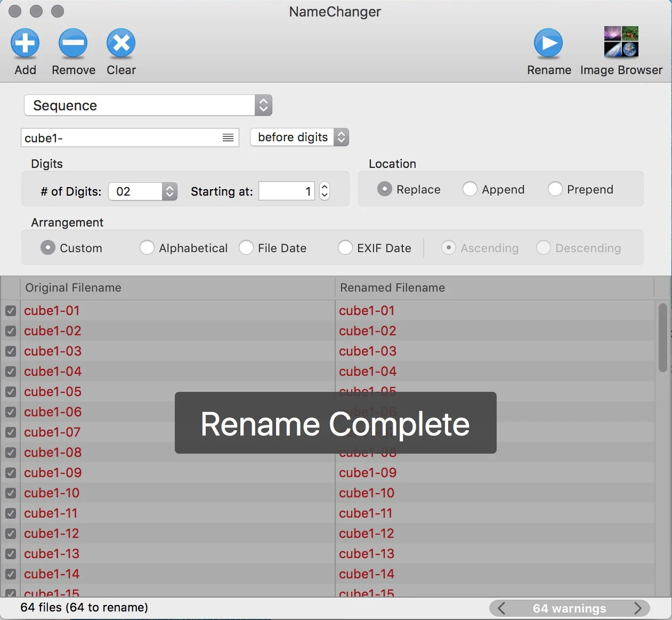
Task: Select File Date arrangement
Action: [x=246, y=248]
